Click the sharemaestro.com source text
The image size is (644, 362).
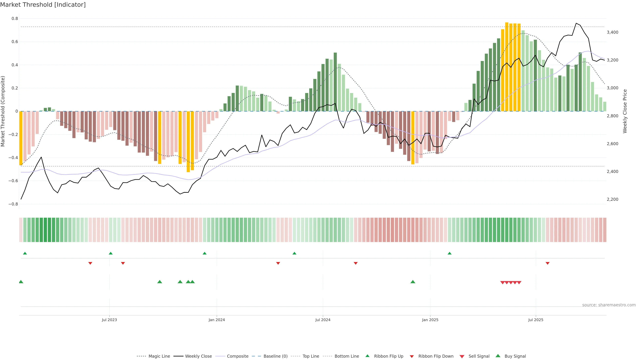[609, 305]
